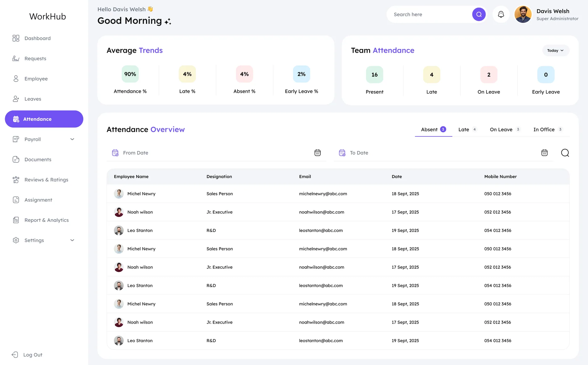
Task: Click the Attendance calendar icon
Action: (16, 119)
